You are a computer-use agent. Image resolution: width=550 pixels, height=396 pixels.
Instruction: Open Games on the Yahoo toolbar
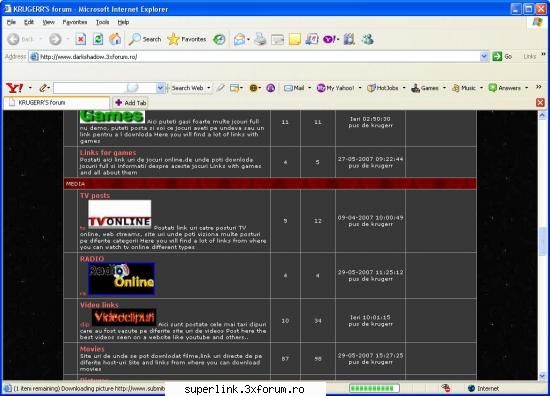425,88
